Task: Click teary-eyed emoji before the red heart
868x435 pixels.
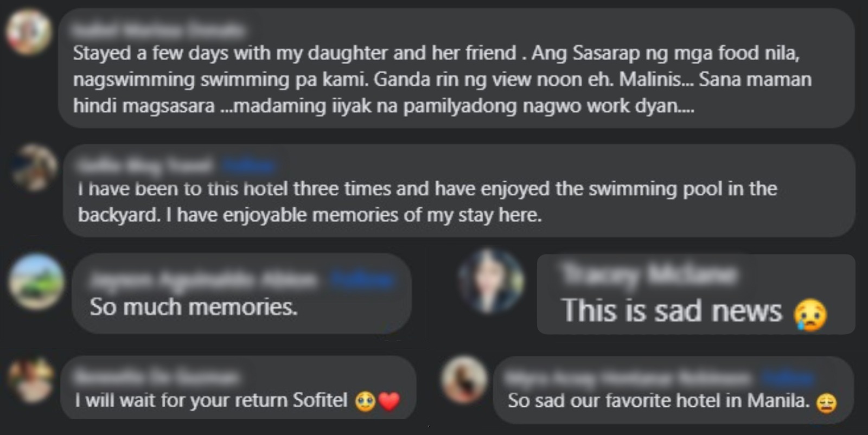Action: coord(365,401)
